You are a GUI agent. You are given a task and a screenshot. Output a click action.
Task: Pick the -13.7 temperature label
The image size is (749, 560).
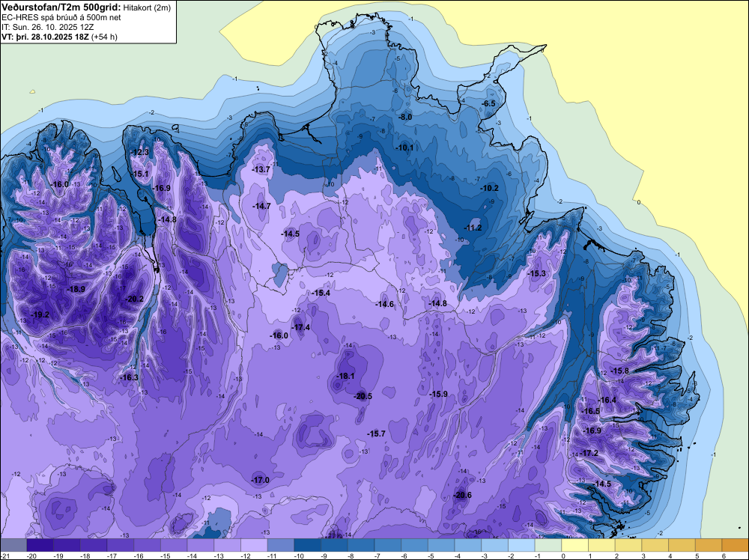261,169
